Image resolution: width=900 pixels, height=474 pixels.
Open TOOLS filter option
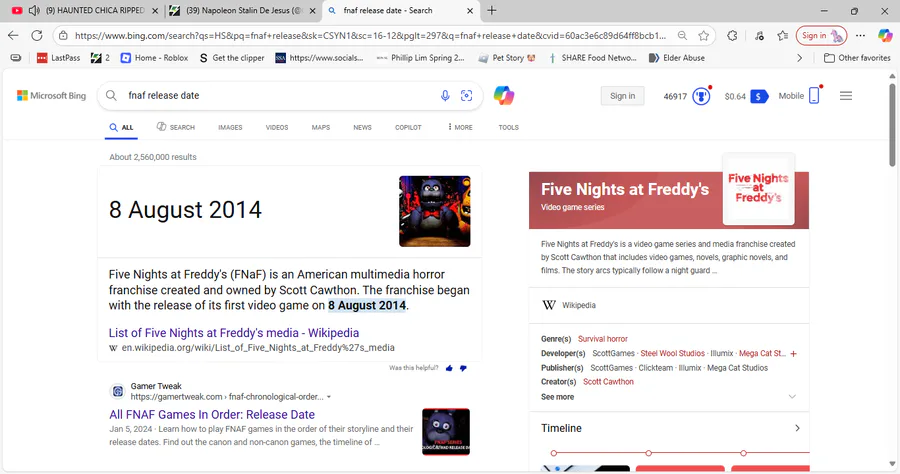point(509,127)
